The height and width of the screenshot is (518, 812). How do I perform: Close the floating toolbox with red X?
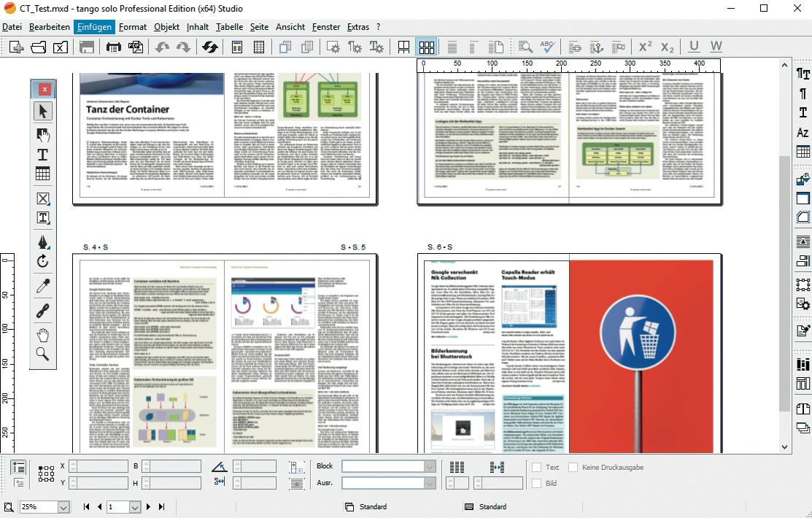pyautogui.click(x=44, y=90)
